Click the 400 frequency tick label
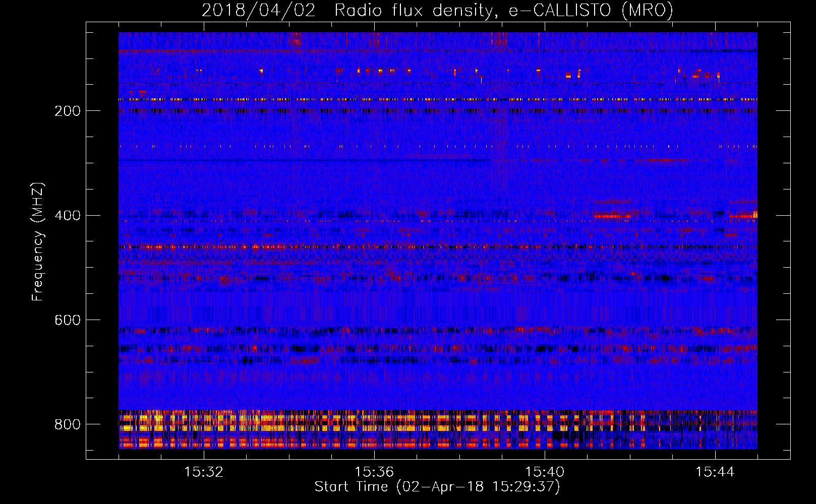The image size is (816, 504). [x=68, y=216]
